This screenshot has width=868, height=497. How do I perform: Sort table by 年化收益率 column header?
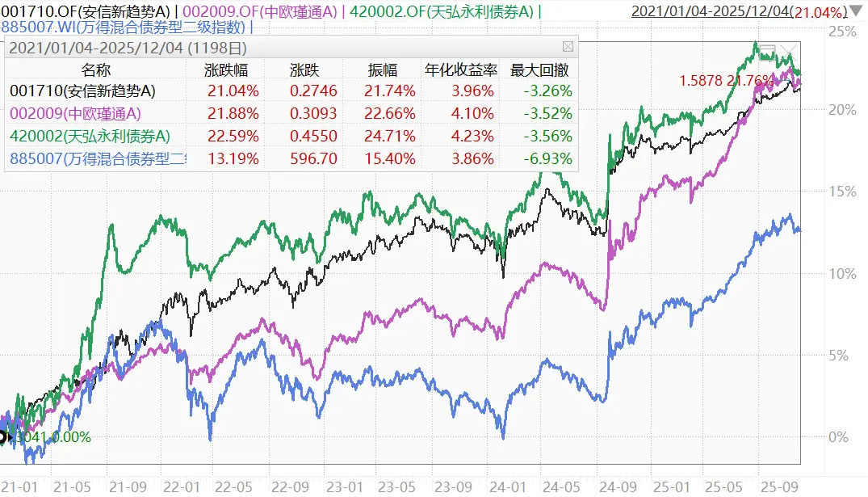click(460, 69)
